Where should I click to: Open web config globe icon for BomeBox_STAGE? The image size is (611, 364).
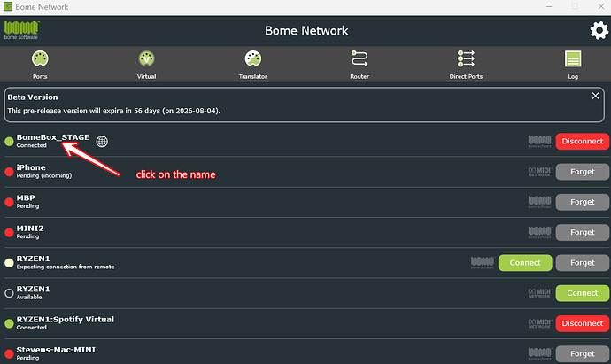[102, 142]
